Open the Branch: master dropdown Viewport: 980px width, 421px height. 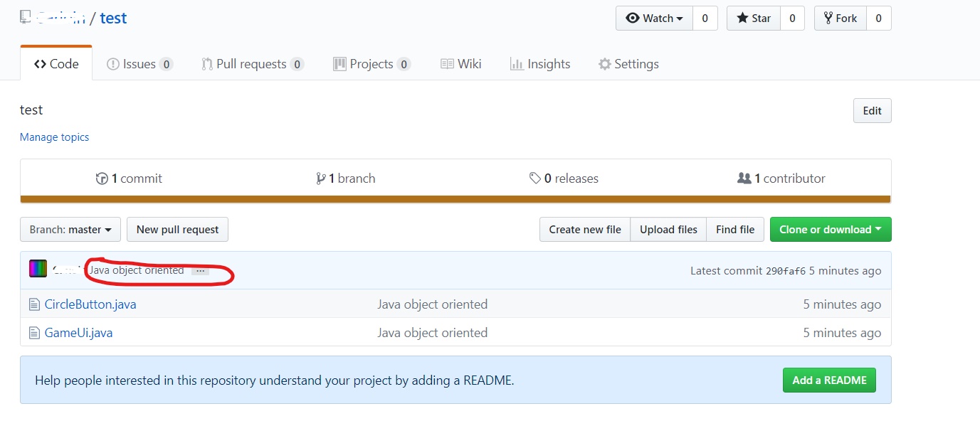tap(70, 230)
